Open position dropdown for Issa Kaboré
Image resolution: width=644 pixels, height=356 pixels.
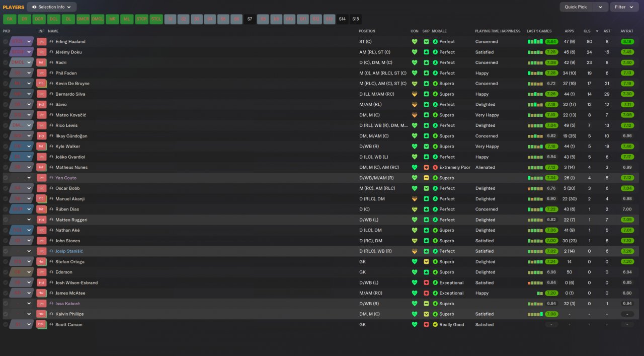pyautogui.click(x=29, y=304)
